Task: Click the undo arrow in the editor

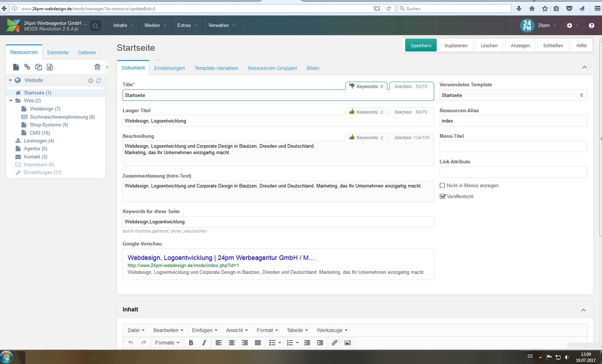Action: coord(131,343)
